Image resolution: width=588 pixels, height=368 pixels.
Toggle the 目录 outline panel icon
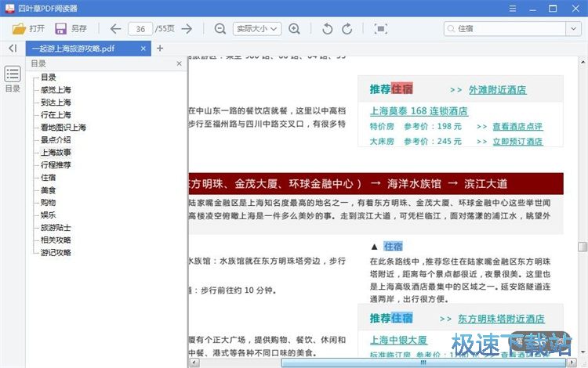pyautogui.click(x=13, y=74)
